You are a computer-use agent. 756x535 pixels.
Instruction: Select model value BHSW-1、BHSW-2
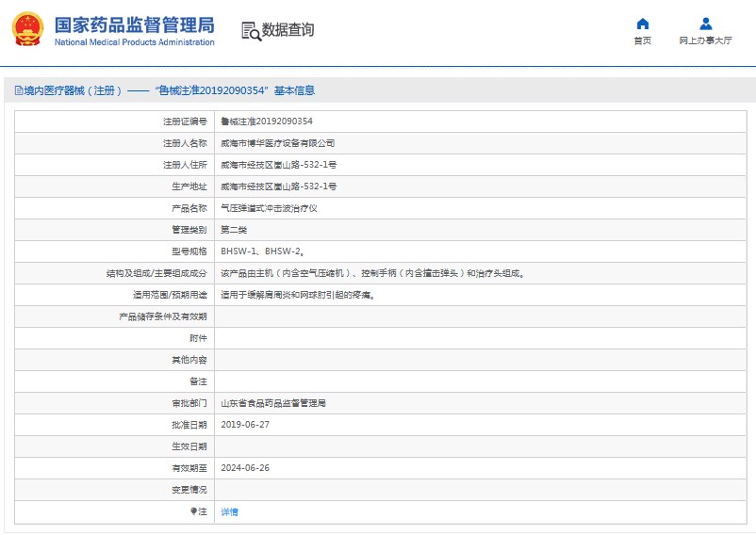[x=263, y=251]
